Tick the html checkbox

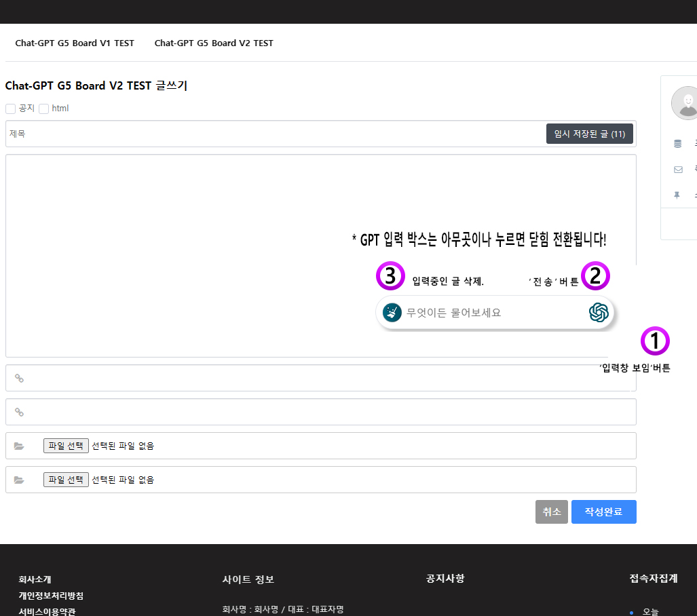click(43, 109)
